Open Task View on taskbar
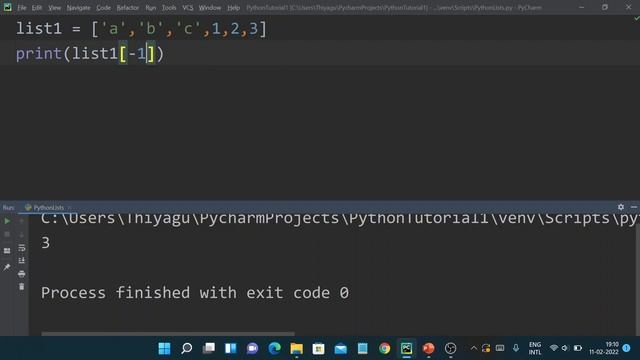The image size is (640, 360). point(209,348)
